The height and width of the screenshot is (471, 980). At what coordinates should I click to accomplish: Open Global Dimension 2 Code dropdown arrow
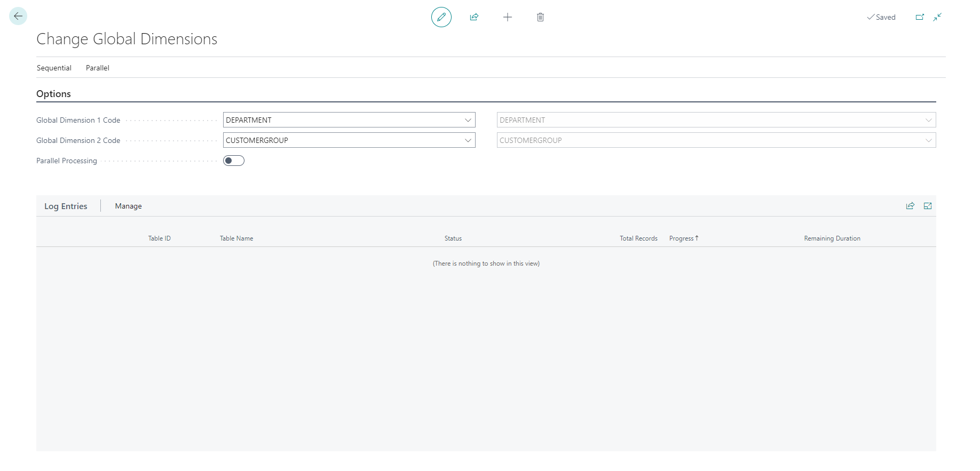(x=468, y=140)
